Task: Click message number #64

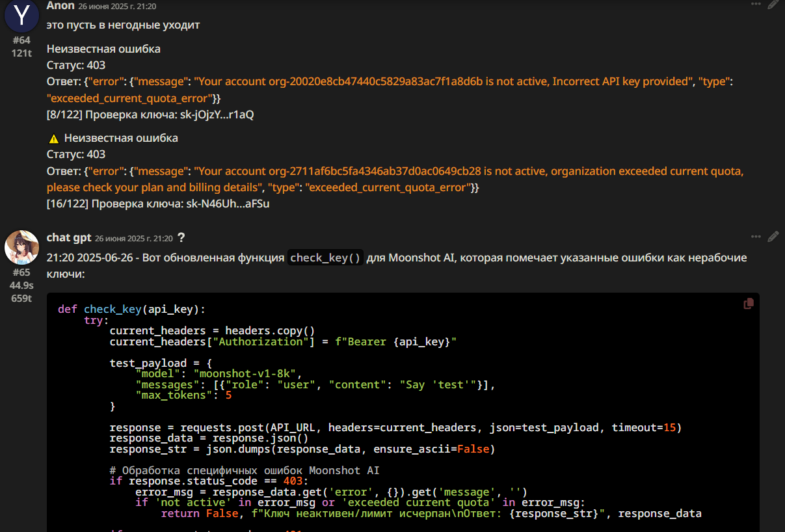Action: (21, 40)
